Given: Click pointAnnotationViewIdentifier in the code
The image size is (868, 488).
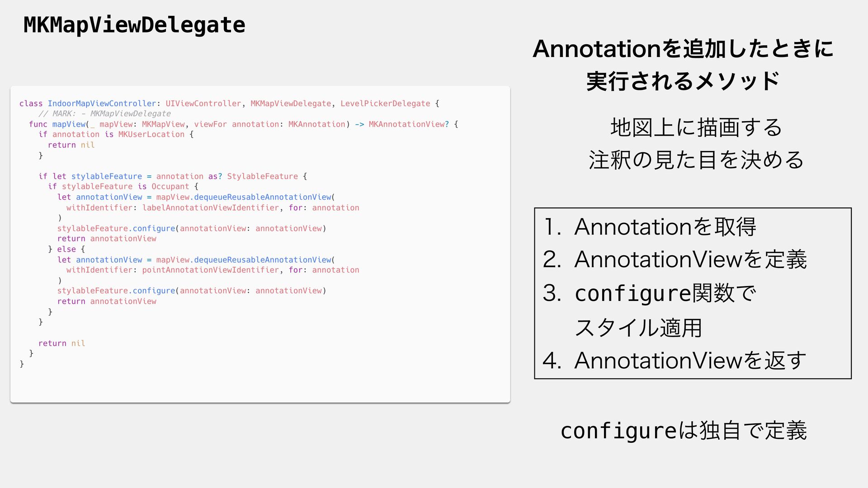Looking at the screenshot, I should point(211,270).
